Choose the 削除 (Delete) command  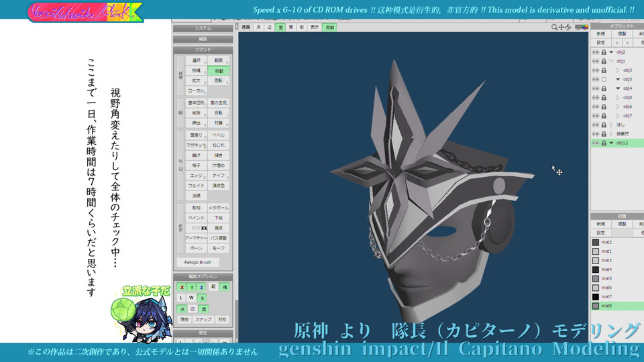(x=197, y=113)
